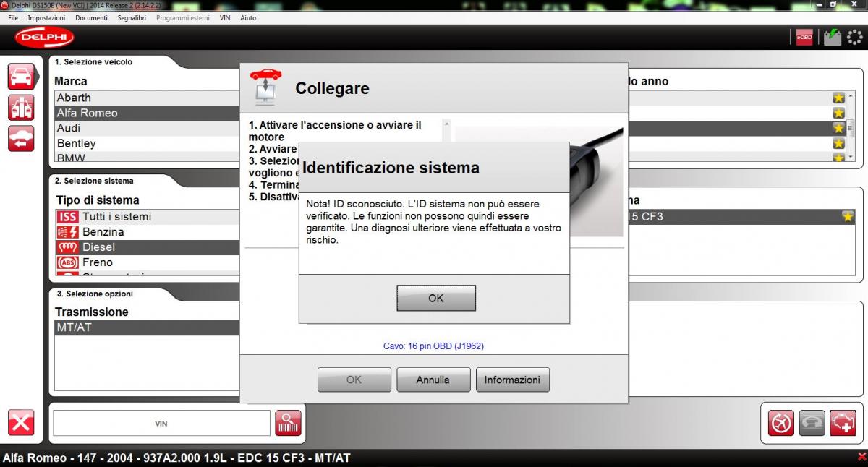The width and height of the screenshot is (868, 467).
Task: Click the VIN barcode search icon
Action: pyautogui.click(x=288, y=422)
